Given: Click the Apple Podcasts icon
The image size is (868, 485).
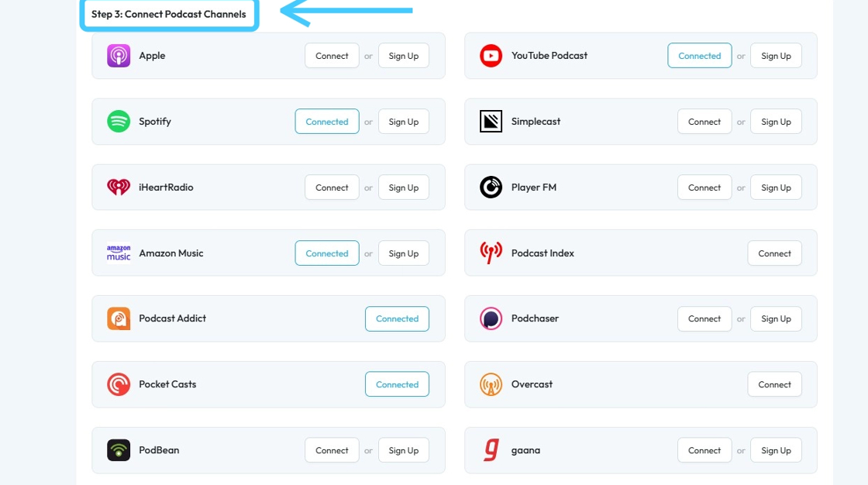Looking at the screenshot, I should coord(119,56).
